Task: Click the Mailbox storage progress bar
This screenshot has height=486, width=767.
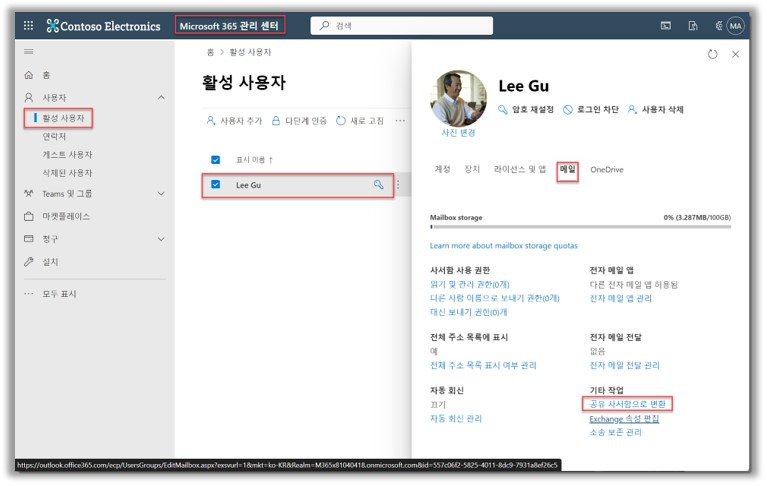Action: click(581, 227)
